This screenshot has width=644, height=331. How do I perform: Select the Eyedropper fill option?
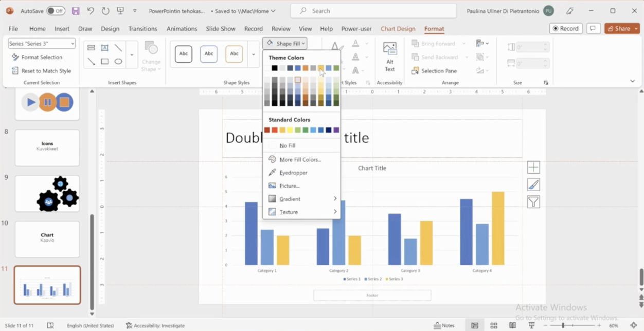click(293, 173)
